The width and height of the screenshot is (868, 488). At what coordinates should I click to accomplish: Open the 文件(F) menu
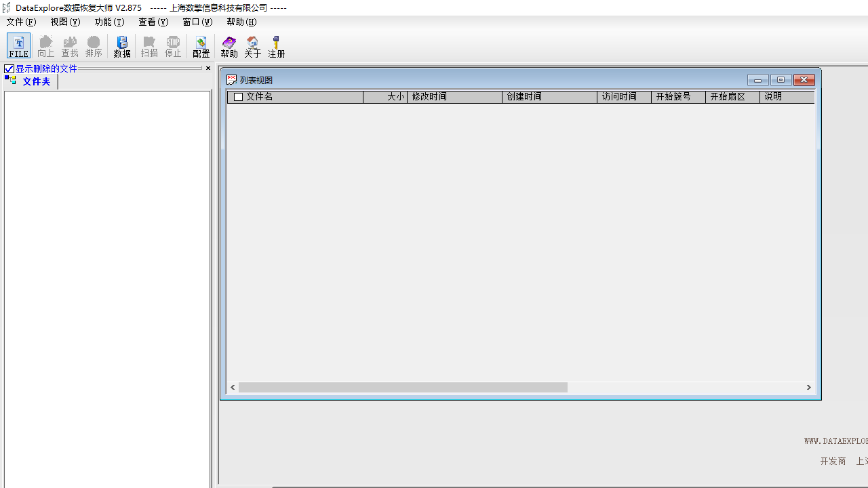[x=21, y=22]
